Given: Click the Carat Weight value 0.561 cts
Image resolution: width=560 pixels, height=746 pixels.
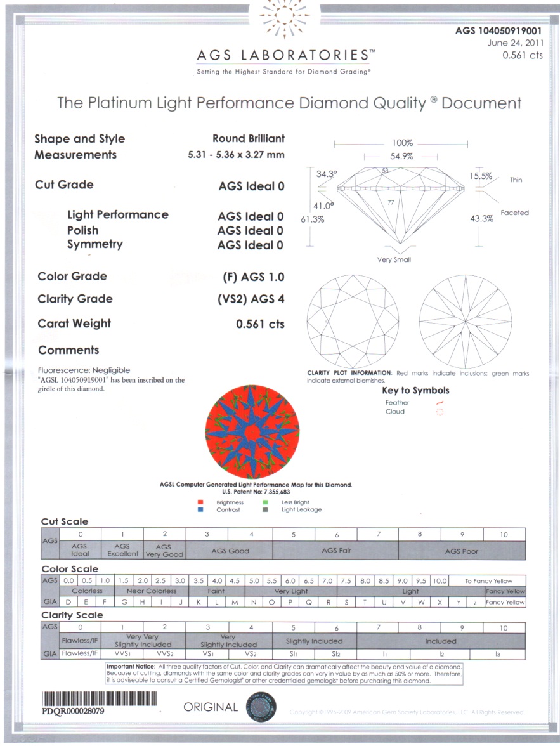Looking at the screenshot, I should [260, 324].
